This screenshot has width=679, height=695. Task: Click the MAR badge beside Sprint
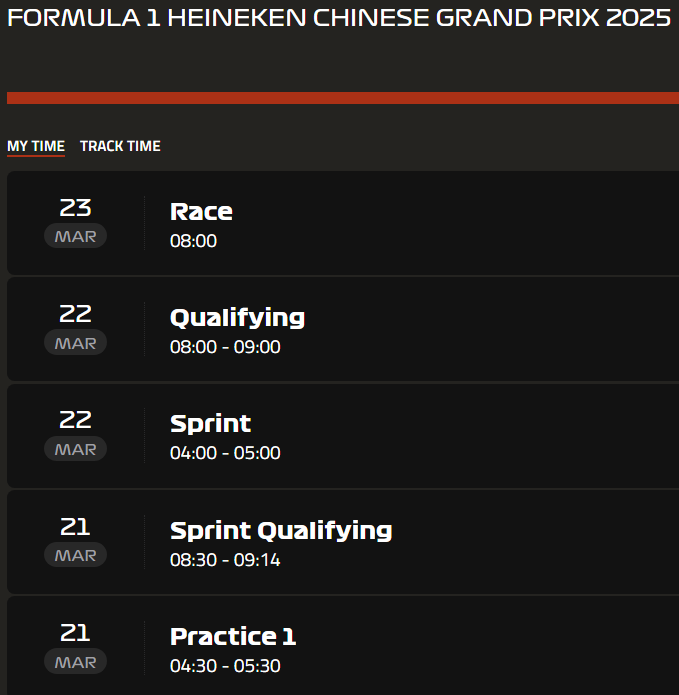pyautogui.click(x=75, y=449)
